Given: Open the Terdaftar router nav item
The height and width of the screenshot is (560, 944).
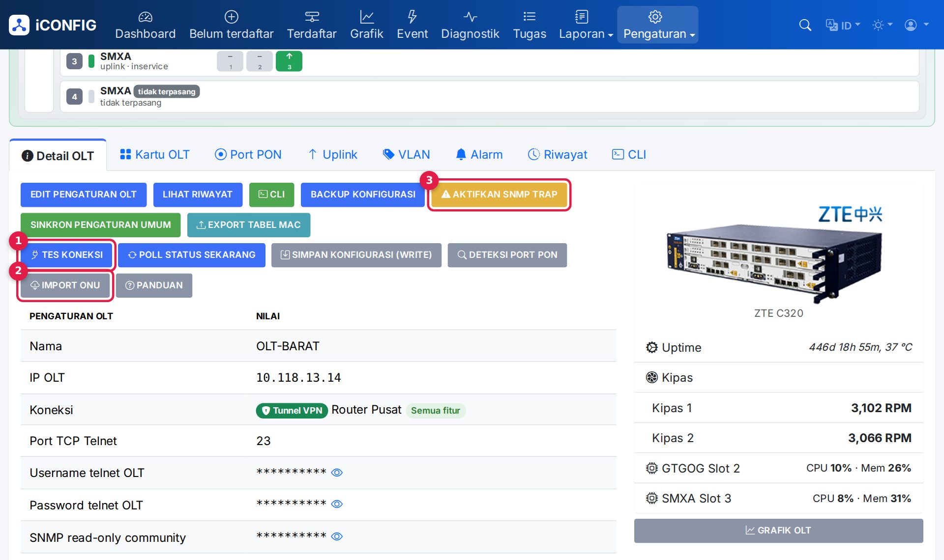Looking at the screenshot, I should coord(312,25).
